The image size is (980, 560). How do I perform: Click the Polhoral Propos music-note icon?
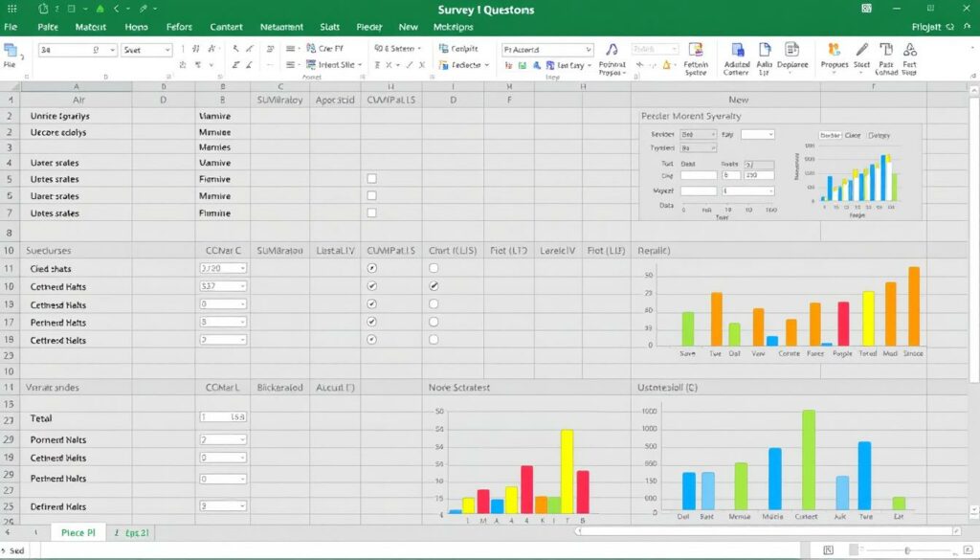(612, 50)
